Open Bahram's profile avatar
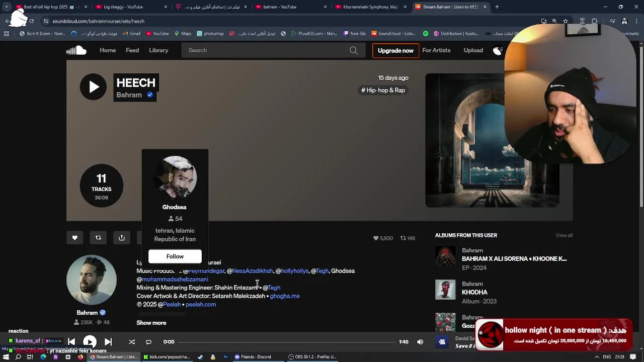644x362 pixels. coord(92,280)
